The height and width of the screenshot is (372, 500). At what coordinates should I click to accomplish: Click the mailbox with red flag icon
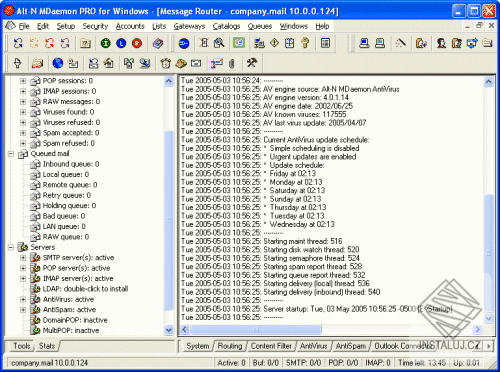coord(217,63)
